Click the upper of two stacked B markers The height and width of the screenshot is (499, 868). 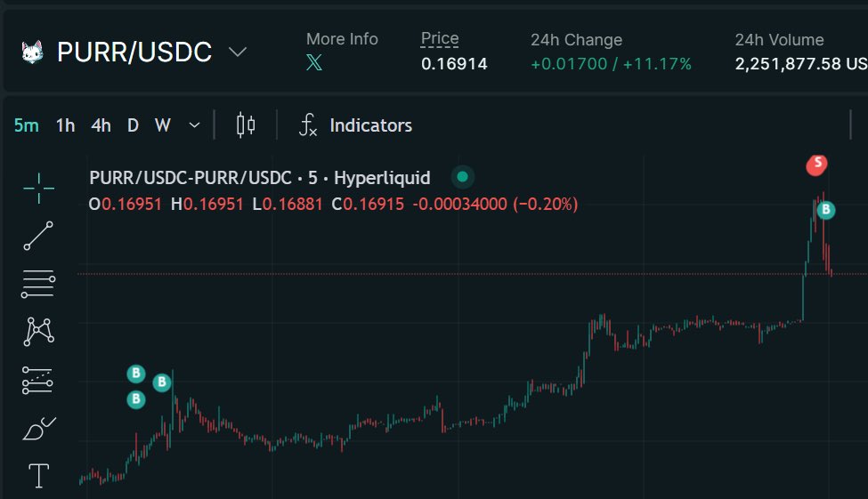click(x=136, y=374)
